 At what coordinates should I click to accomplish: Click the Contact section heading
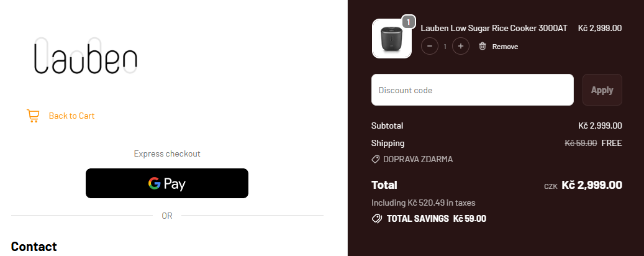click(34, 247)
